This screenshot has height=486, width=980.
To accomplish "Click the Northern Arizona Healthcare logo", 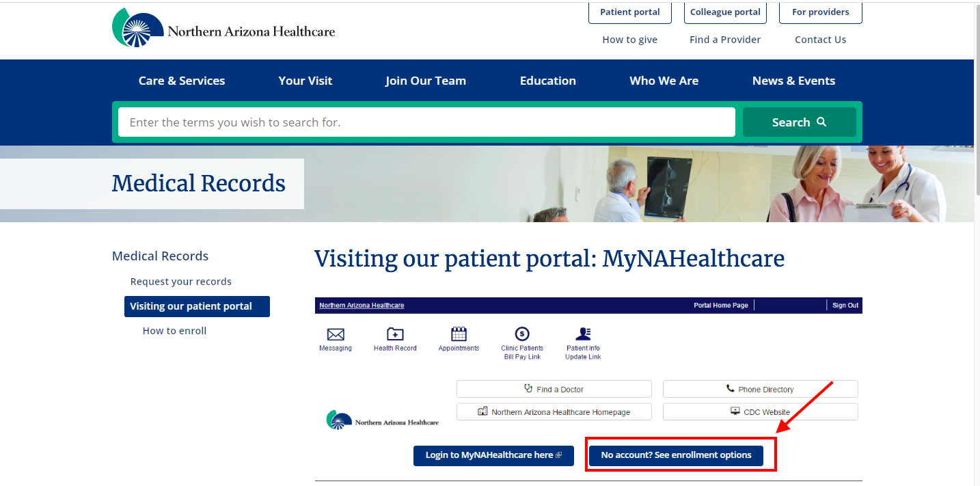I will [x=223, y=28].
